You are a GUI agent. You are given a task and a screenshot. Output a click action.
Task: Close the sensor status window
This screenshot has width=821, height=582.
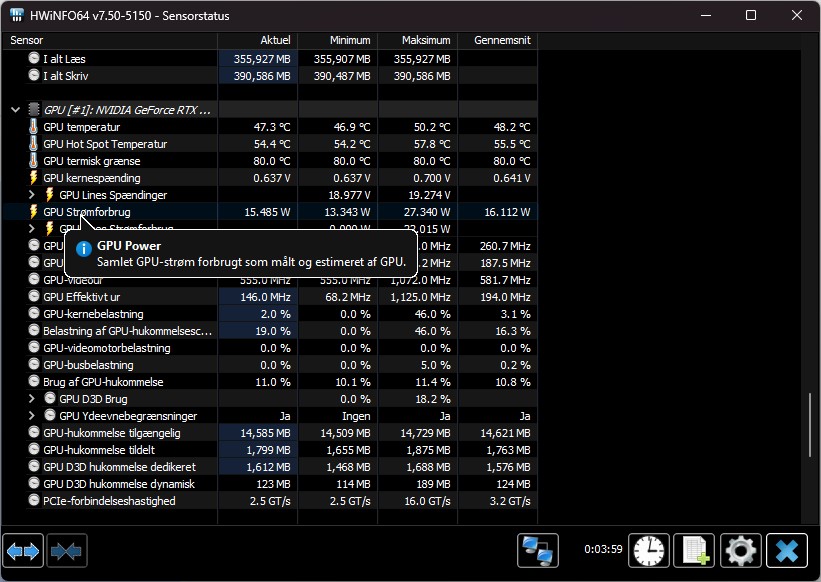point(787,551)
